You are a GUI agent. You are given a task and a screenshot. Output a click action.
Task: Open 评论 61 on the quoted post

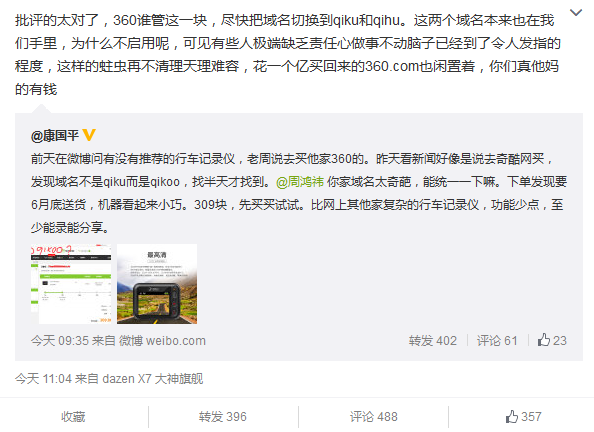497,341
